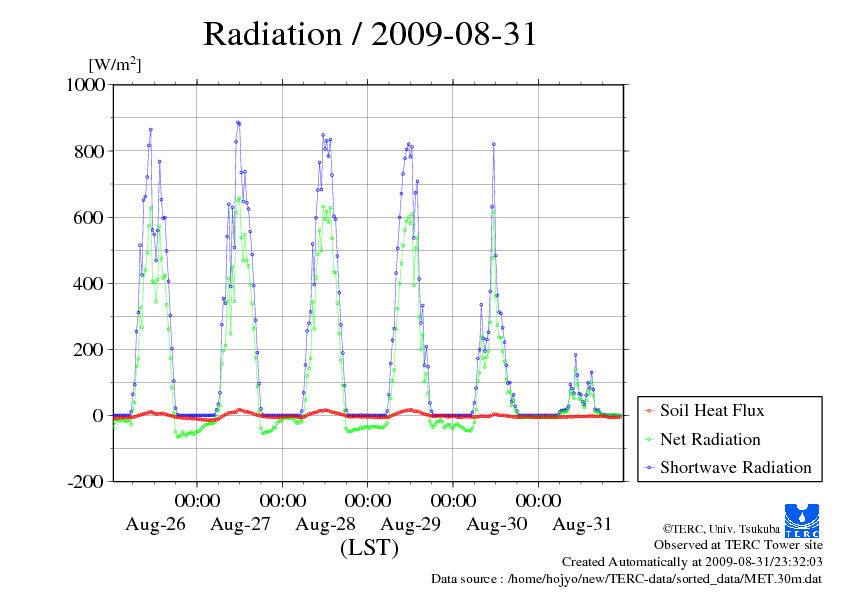
Task: Click the '400' y-axis label
Action: pyautogui.click(x=90, y=284)
